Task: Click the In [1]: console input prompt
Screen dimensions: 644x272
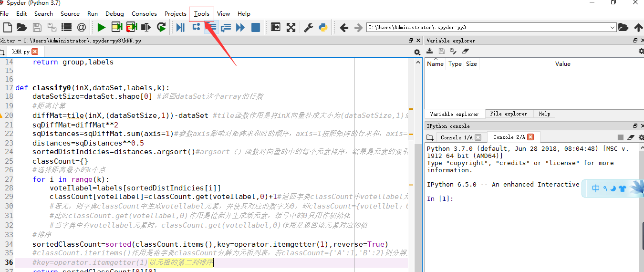Action: (439, 199)
